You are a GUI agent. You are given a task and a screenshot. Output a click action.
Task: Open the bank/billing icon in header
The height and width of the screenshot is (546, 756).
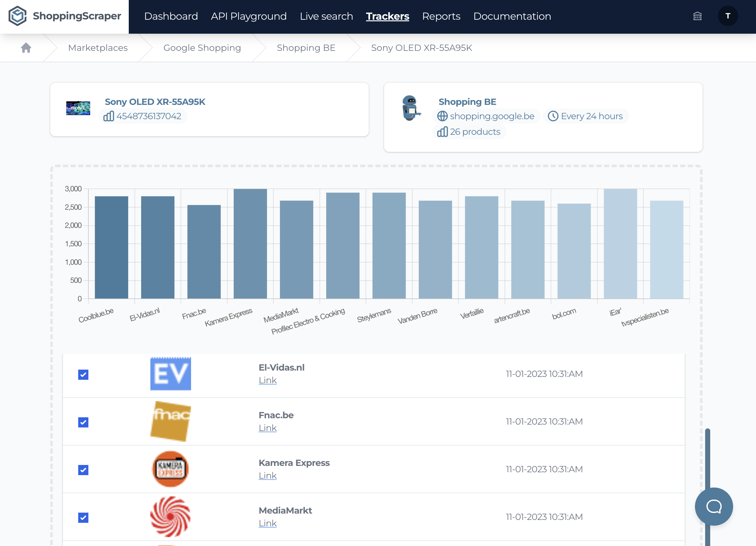(x=697, y=16)
